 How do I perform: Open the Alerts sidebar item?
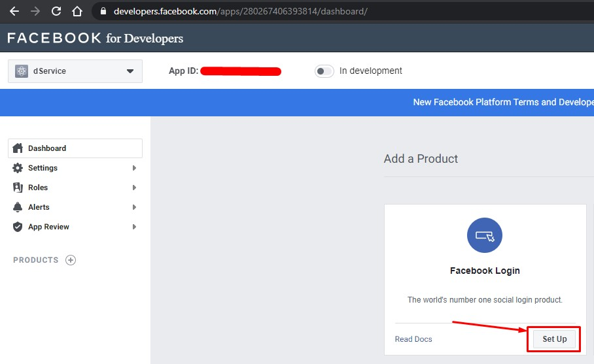click(75, 207)
